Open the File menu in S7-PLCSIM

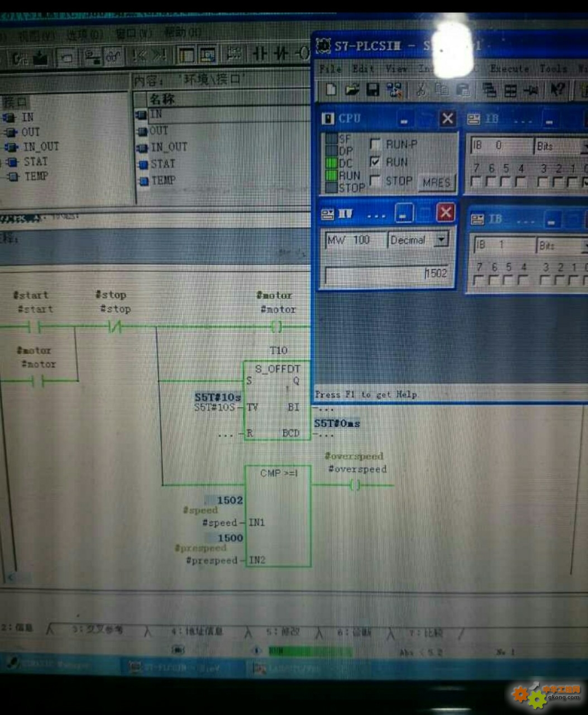coord(331,68)
